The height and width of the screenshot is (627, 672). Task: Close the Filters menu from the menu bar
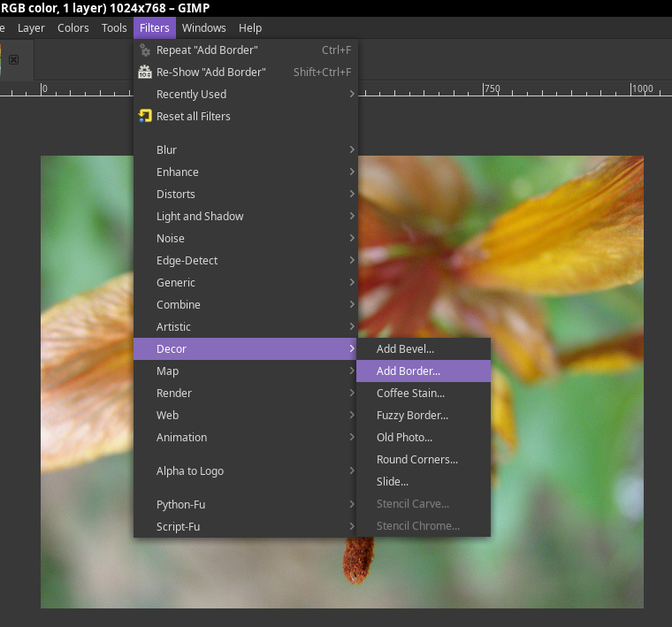pos(154,28)
